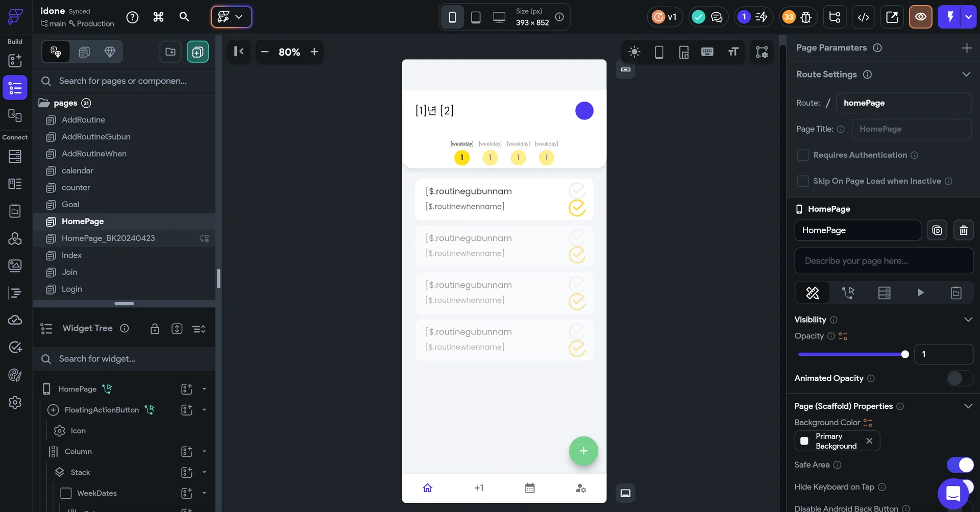Toggle the Animated Opacity switch
Viewport: 980px width, 512px height.
pos(960,378)
